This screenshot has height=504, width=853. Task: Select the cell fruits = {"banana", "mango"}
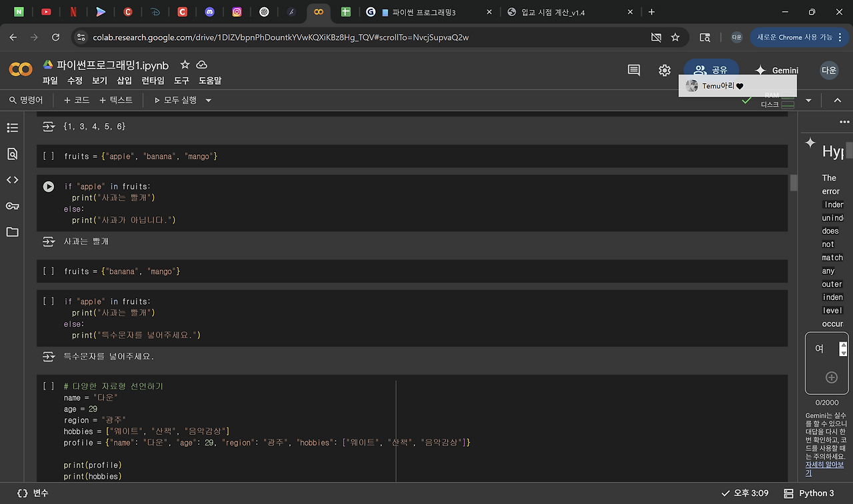coord(412,271)
